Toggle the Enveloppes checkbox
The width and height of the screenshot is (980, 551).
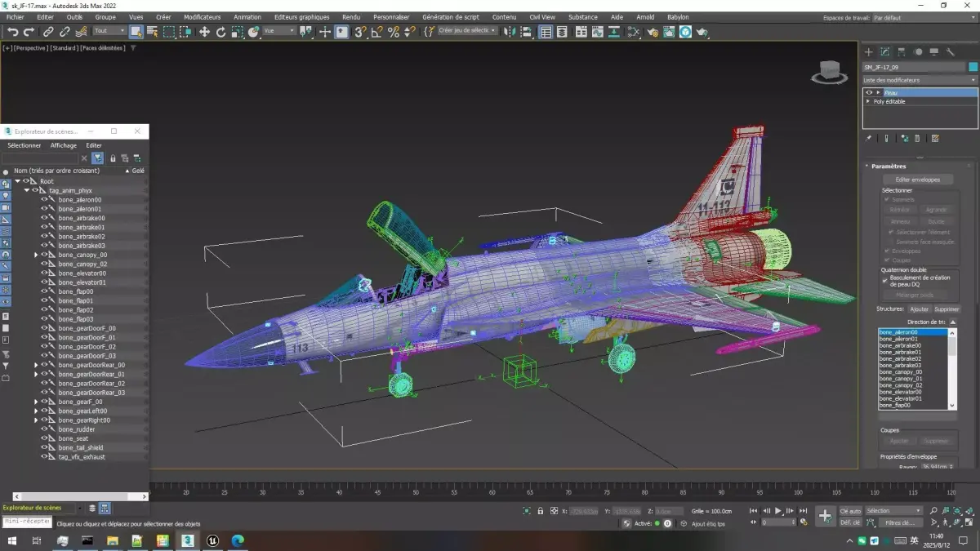click(886, 251)
